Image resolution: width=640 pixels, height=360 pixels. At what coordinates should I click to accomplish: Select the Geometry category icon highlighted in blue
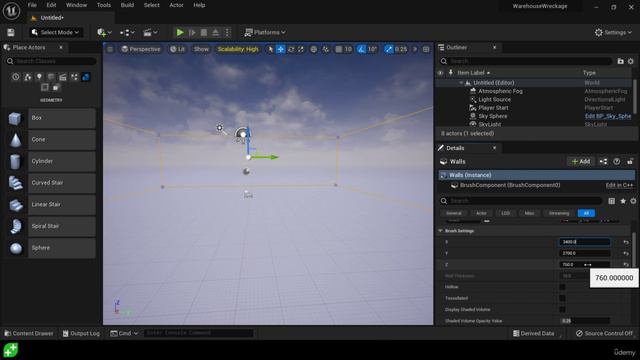(86, 77)
